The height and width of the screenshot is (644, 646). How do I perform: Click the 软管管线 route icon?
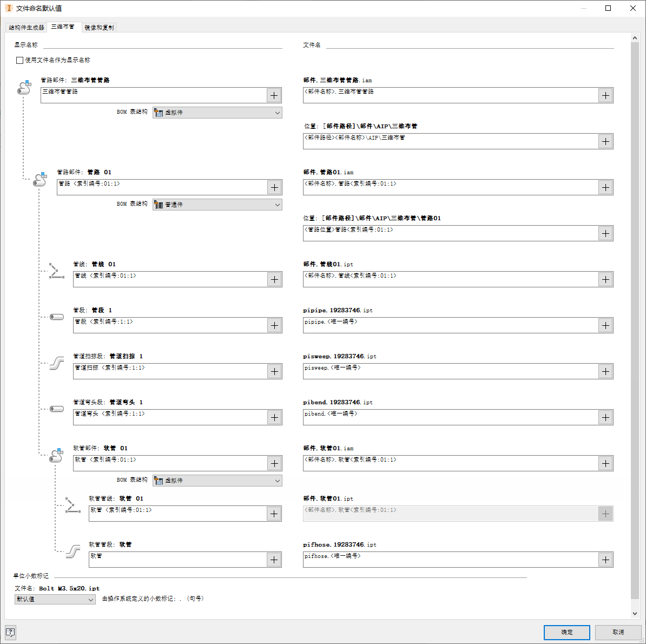click(72, 505)
